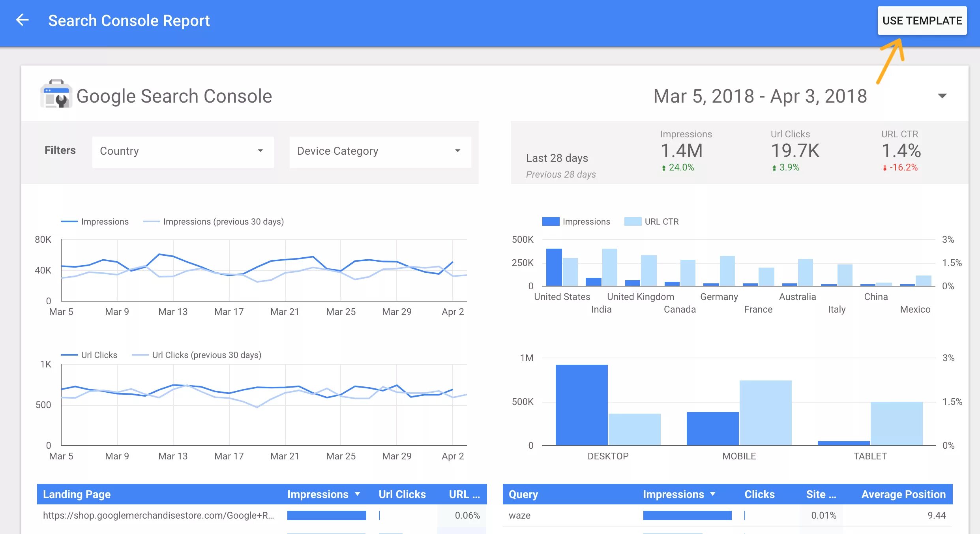Click the red down arrow beside -16.2%
This screenshot has height=534, width=980.
pyautogui.click(x=885, y=168)
